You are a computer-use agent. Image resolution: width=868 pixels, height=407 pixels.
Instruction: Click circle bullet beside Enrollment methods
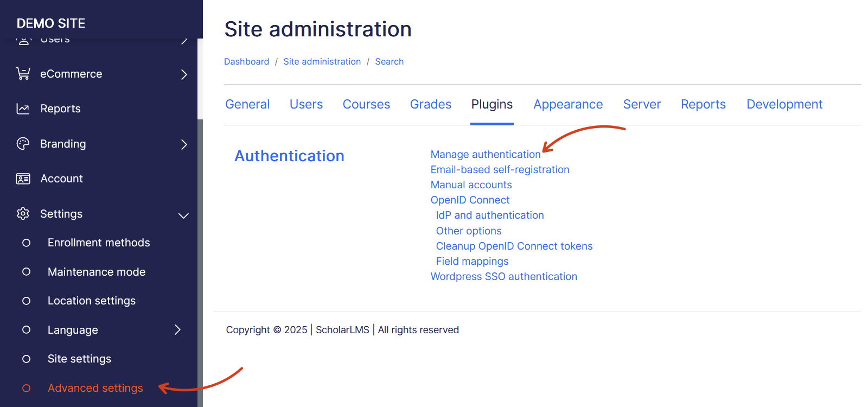pos(26,243)
